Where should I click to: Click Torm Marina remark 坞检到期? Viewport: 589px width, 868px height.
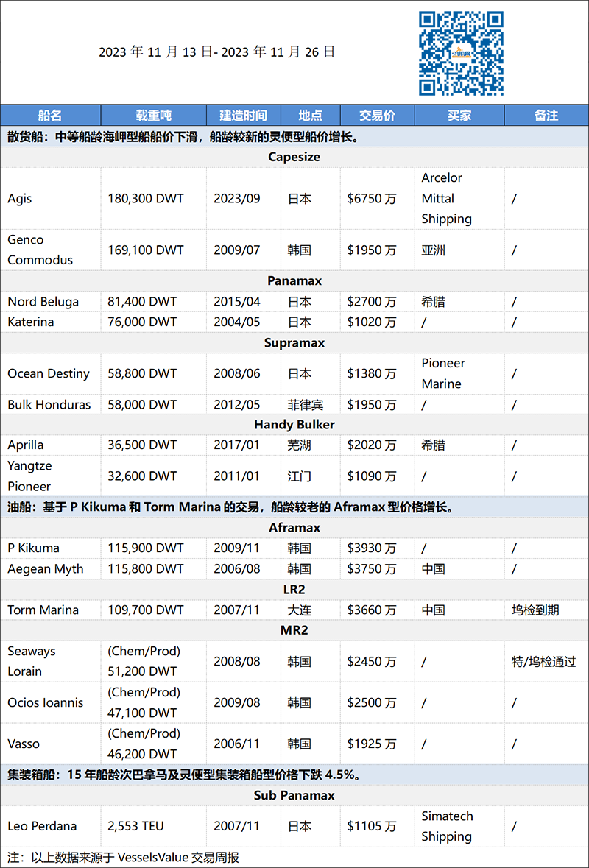click(x=535, y=610)
